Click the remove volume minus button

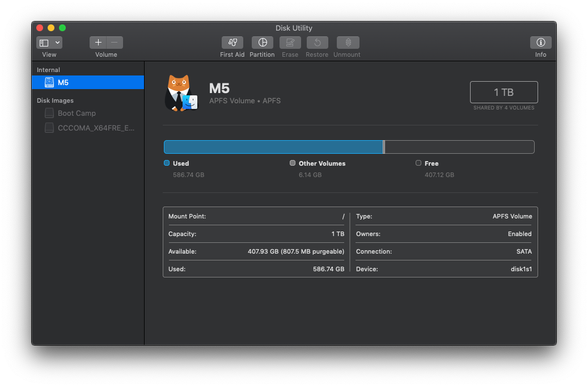tap(115, 43)
